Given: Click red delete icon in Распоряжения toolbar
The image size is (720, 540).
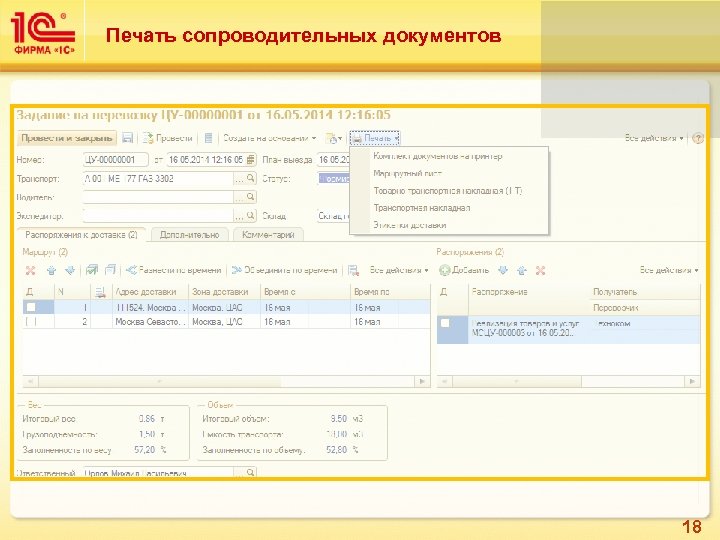Looking at the screenshot, I should click(x=540, y=270).
